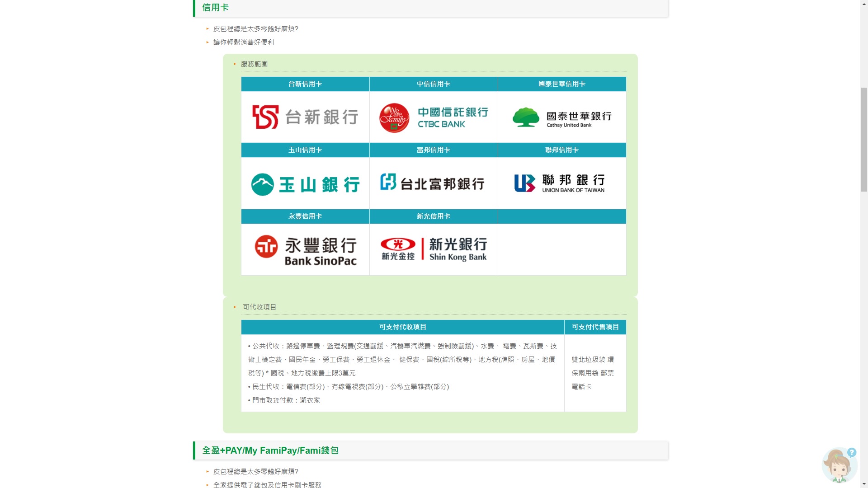Click the 可支付代售項目 column header

[x=595, y=327]
